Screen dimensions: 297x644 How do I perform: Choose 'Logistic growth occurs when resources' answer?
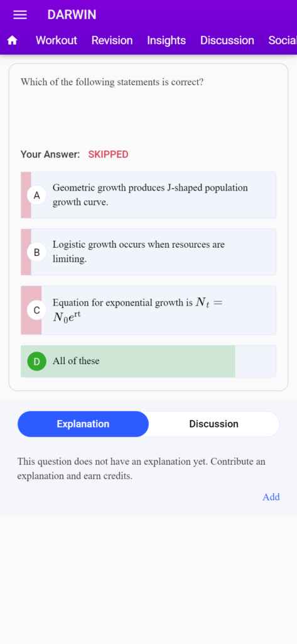pyautogui.click(x=148, y=252)
